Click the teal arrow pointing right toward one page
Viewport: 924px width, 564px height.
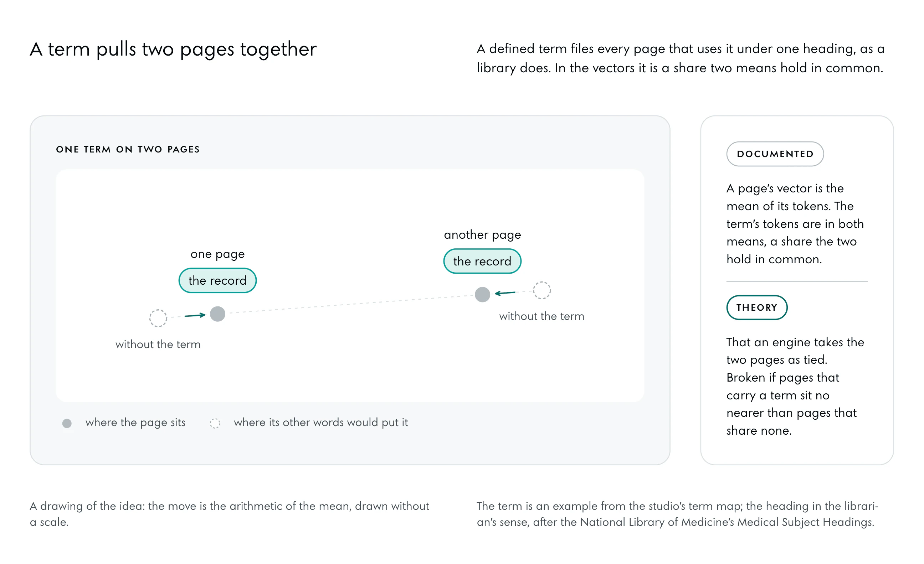point(195,315)
